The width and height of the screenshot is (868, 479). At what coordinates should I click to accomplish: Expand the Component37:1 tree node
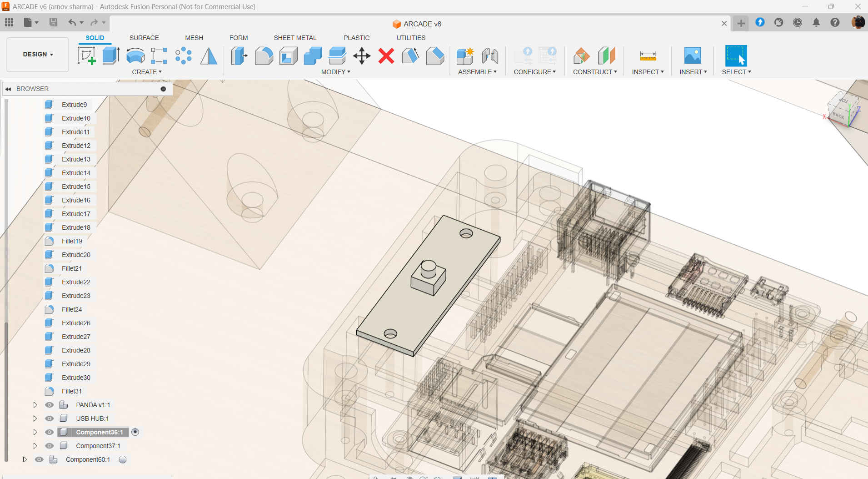tap(35, 446)
